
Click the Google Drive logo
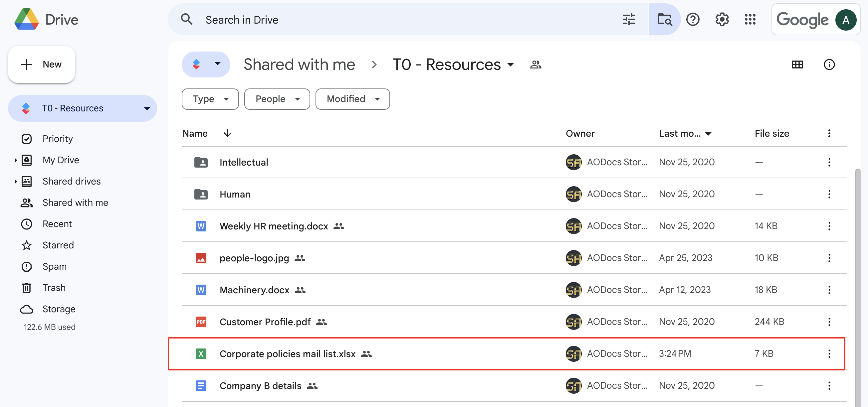[26, 20]
